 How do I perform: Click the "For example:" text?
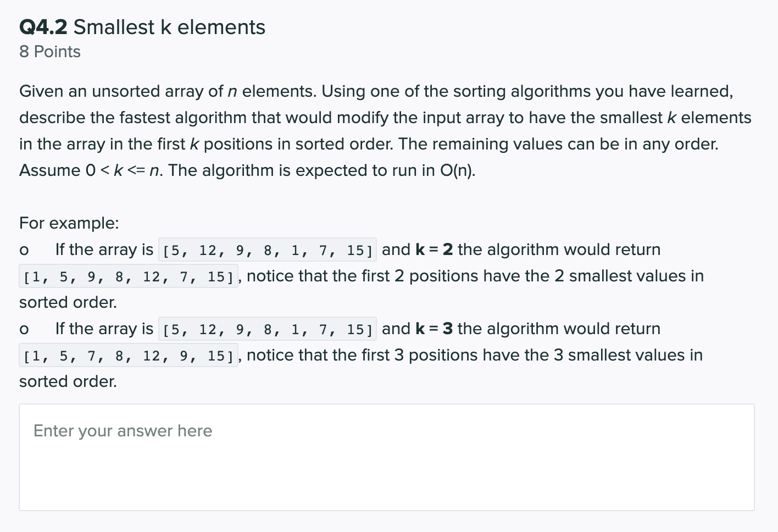coord(69,223)
